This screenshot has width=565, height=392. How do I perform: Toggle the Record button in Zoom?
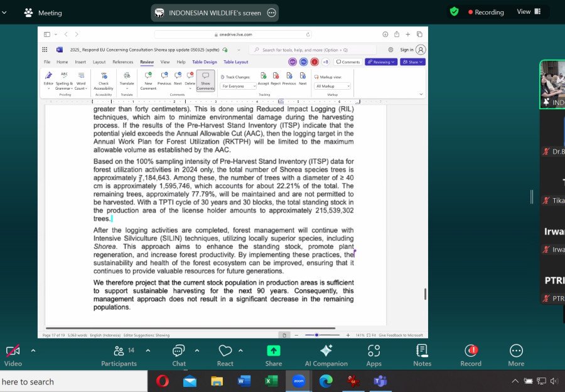(x=471, y=355)
